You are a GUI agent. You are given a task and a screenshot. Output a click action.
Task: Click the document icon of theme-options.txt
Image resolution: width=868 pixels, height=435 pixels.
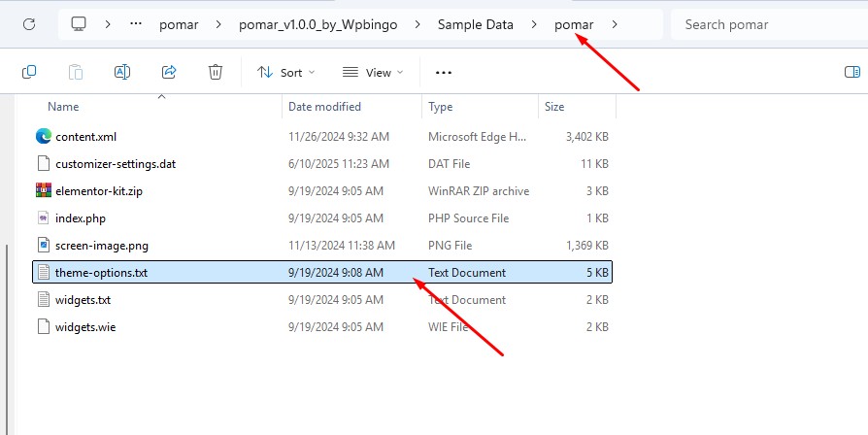pyautogui.click(x=43, y=272)
